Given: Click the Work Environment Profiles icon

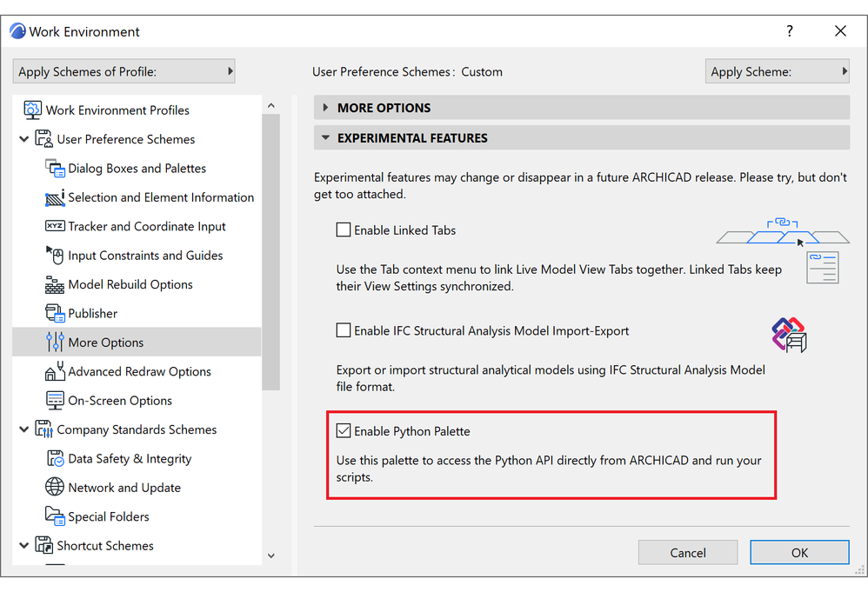Looking at the screenshot, I should tap(32, 110).
